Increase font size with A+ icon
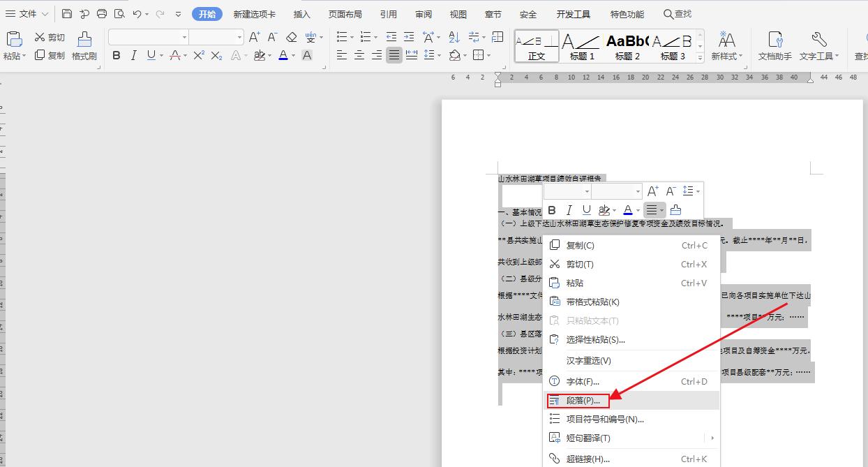Image resolution: width=868 pixels, height=467 pixels. [x=255, y=36]
